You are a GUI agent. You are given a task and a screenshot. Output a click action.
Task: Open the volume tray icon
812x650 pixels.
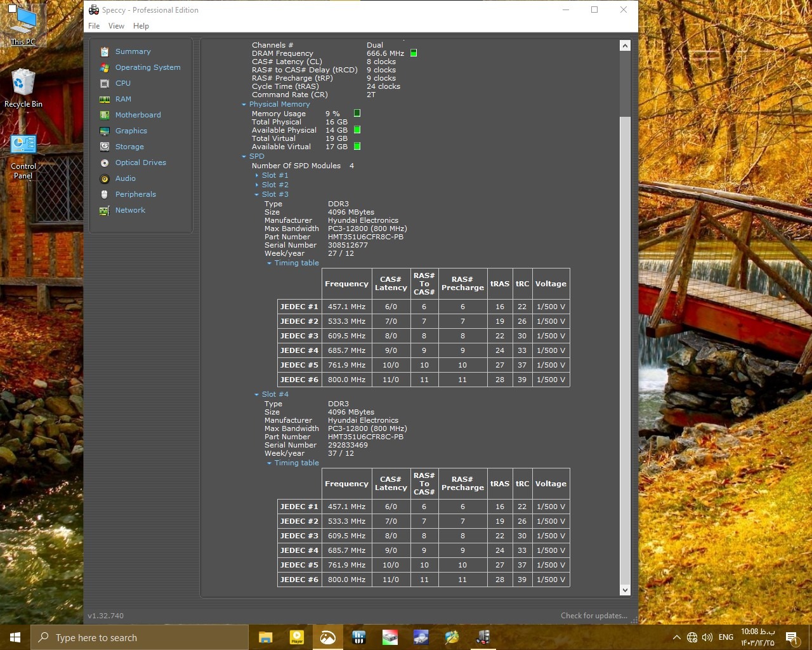(x=707, y=637)
